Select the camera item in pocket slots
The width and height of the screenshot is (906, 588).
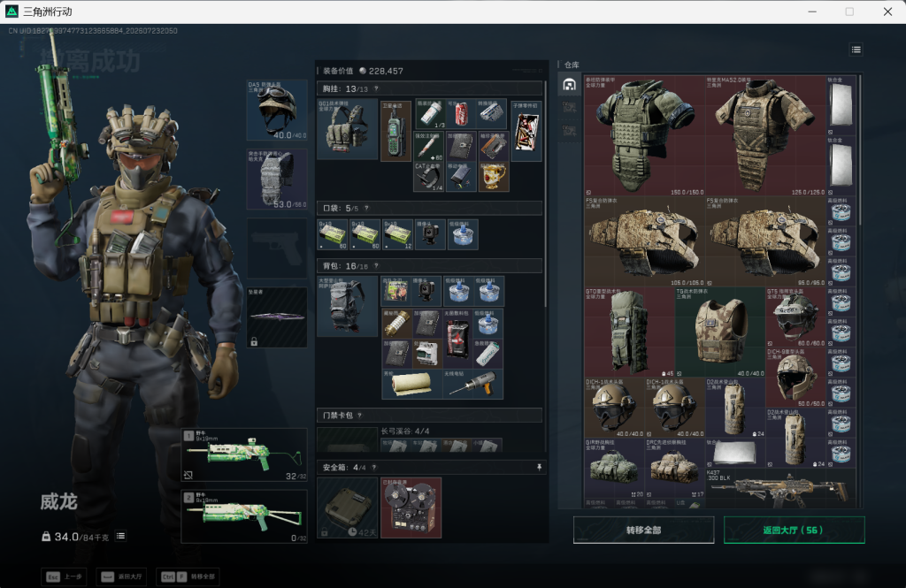[429, 234]
